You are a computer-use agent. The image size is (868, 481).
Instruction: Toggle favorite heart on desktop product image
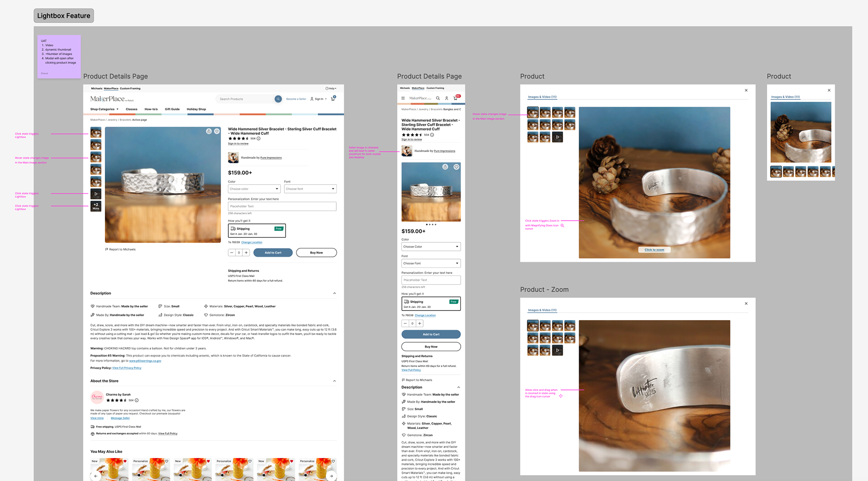217,131
